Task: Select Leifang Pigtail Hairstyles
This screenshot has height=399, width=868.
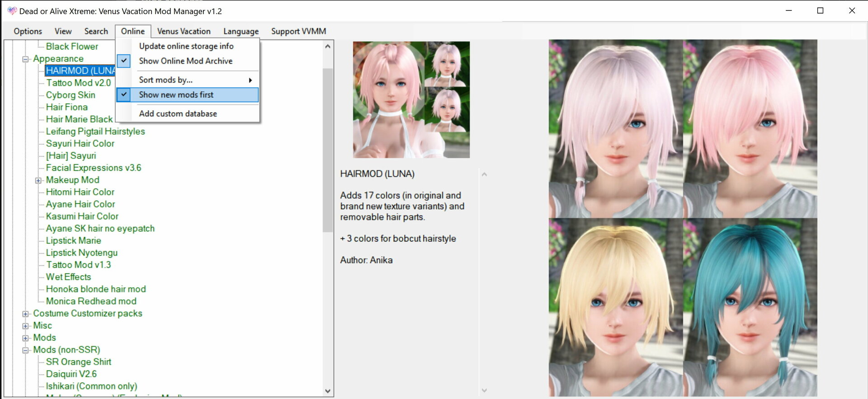Action: 95,131
